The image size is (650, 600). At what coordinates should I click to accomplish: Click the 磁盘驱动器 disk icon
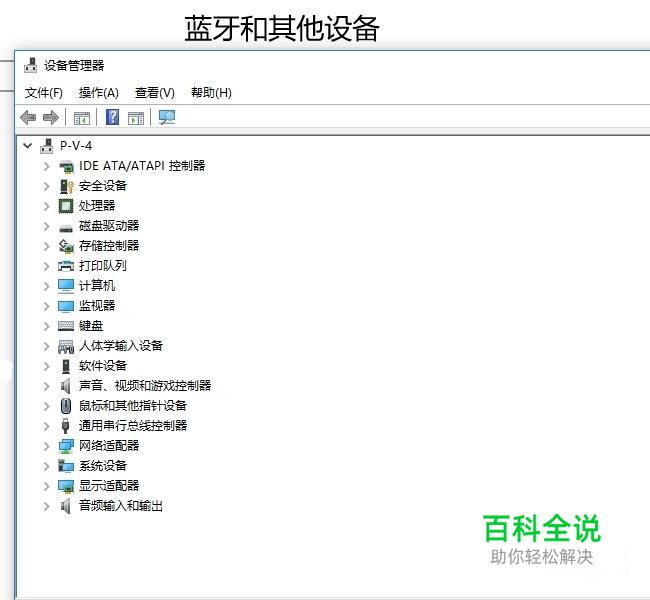66,228
